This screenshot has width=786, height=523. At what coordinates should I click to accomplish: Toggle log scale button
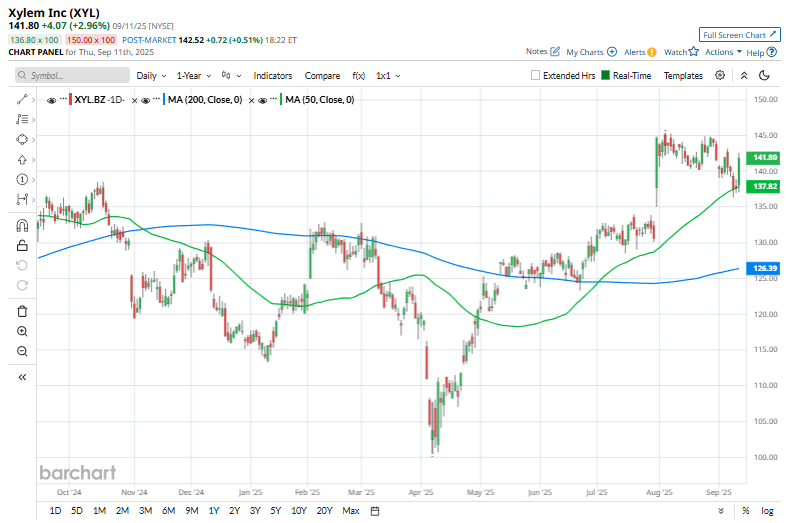pos(767,511)
